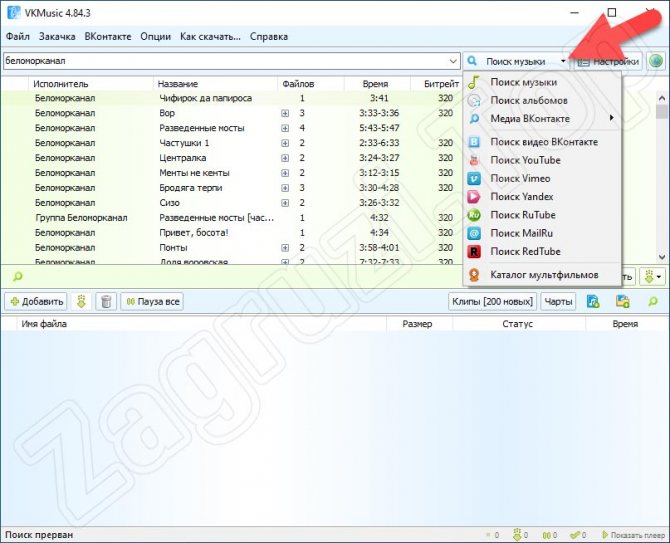Click the Исполнитель column header

[60, 84]
